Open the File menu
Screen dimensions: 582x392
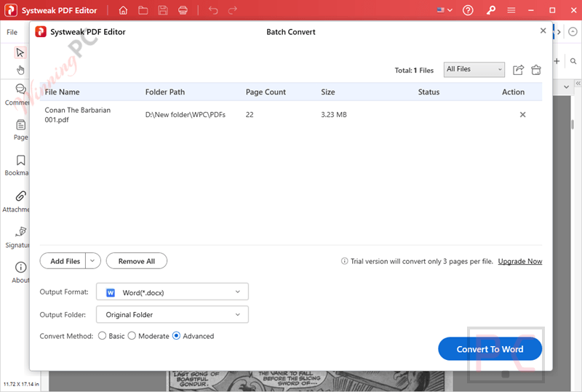[12, 32]
